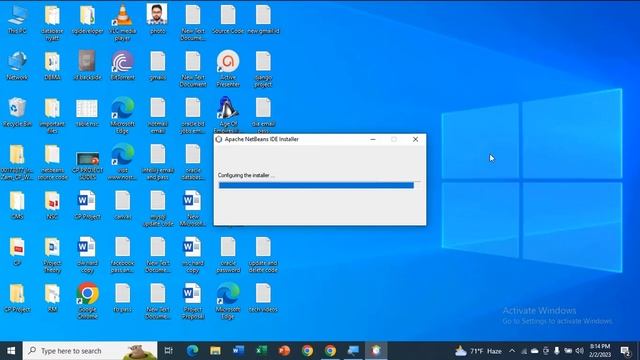Select the sqldeveloper folder icon

click(x=87, y=20)
